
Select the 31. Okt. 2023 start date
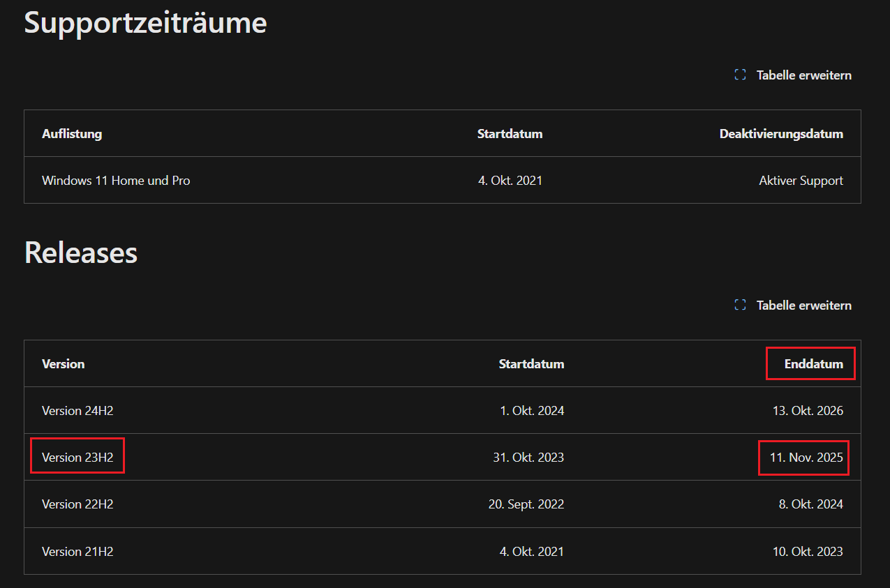[528, 458]
